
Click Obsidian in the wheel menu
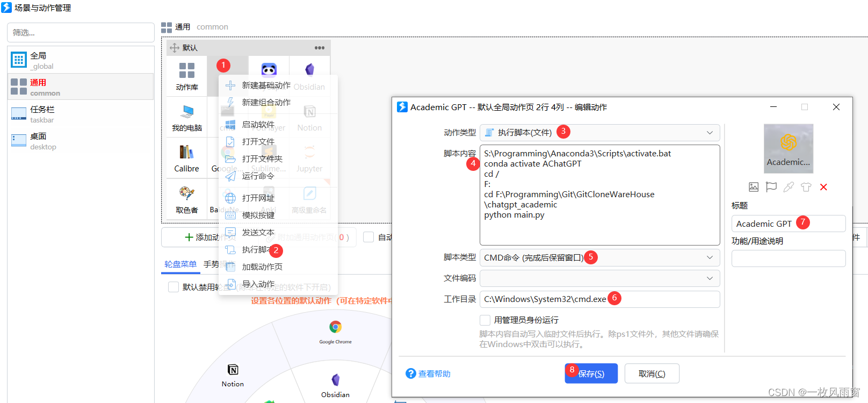[x=335, y=385]
